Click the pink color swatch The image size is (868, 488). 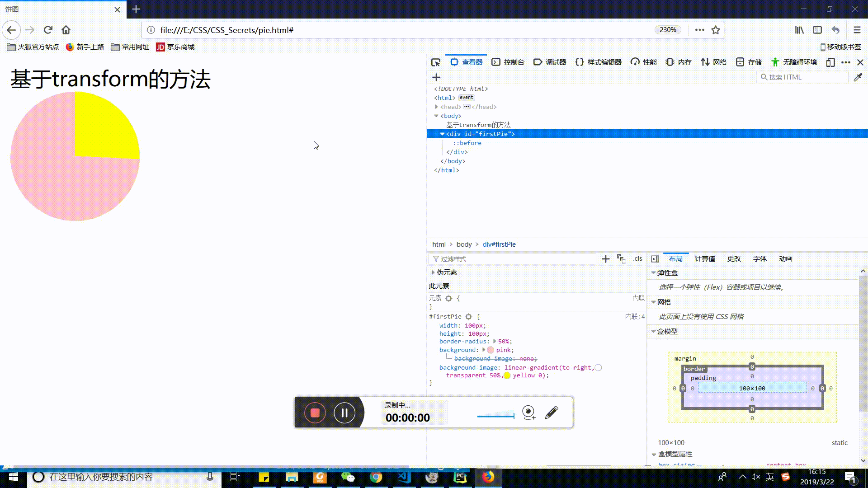click(x=491, y=350)
